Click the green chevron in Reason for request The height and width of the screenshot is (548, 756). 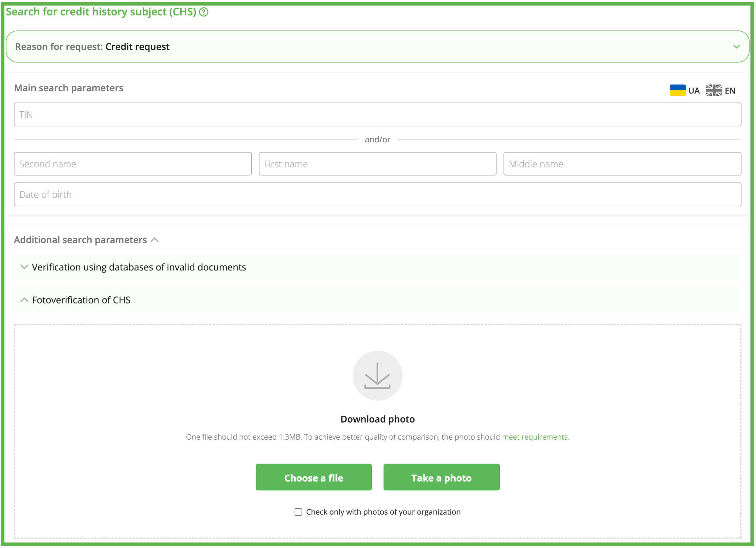pyautogui.click(x=736, y=47)
